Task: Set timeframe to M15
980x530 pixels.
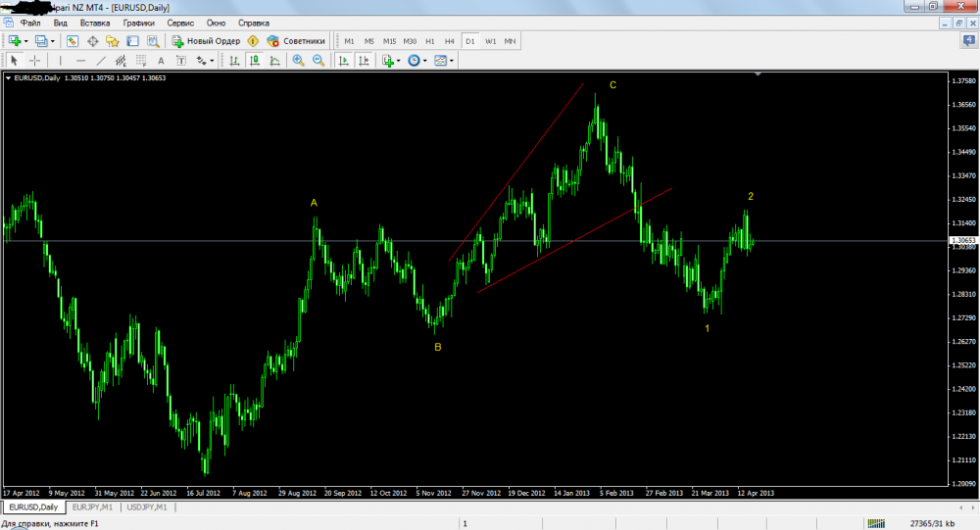Action: coord(389,41)
